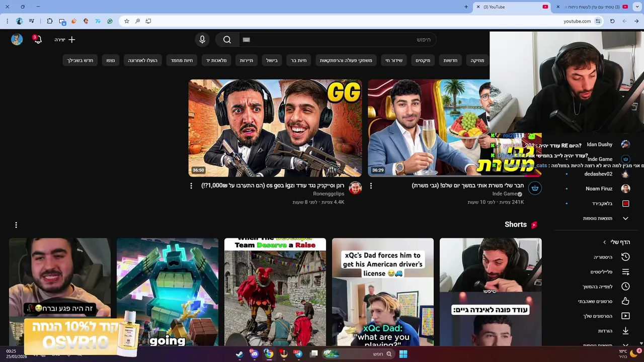Click the site information icon beside youtube.com
This screenshot has height=362, width=644.
pyautogui.click(x=598, y=21)
